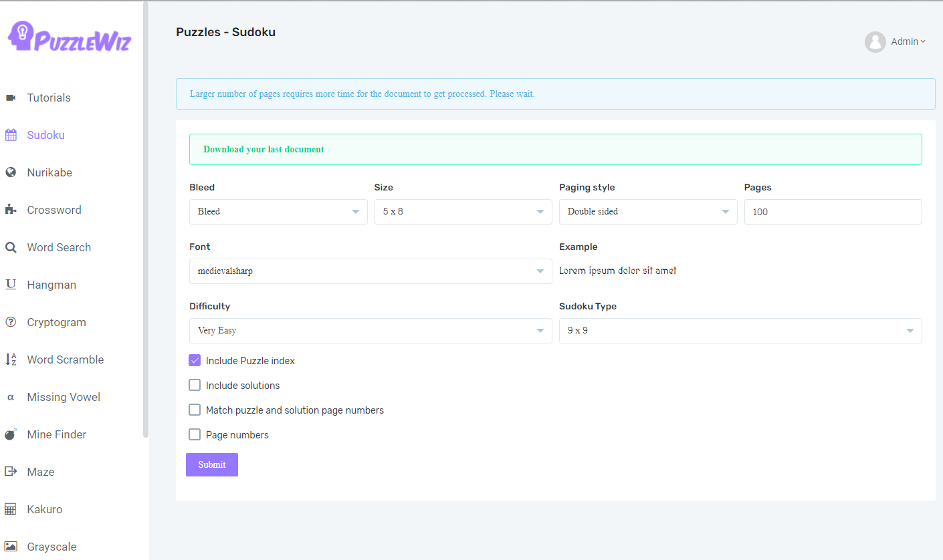Select Word Search in the sidebar

click(59, 247)
